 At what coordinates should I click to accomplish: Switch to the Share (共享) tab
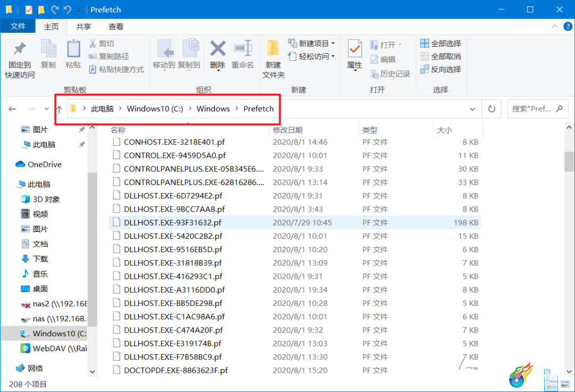pos(84,27)
